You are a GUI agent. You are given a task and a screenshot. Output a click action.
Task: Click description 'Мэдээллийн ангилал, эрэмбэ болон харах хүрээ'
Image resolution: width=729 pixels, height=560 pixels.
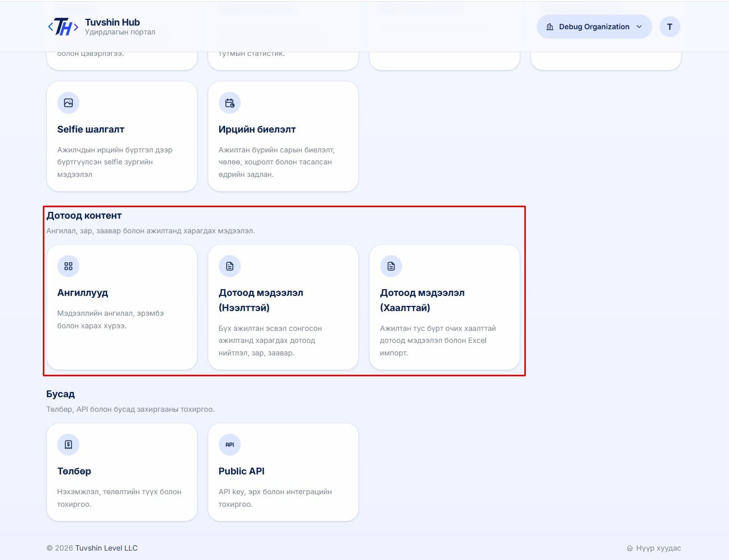[x=111, y=319]
